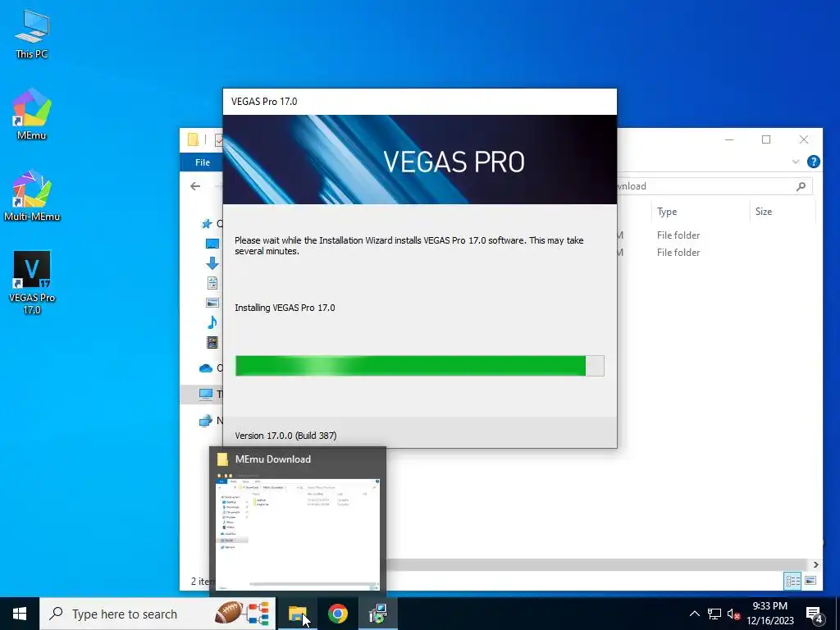Image resolution: width=840 pixels, height=630 pixels.
Task: Click the MEmu Download preview title
Action: point(272,459)
